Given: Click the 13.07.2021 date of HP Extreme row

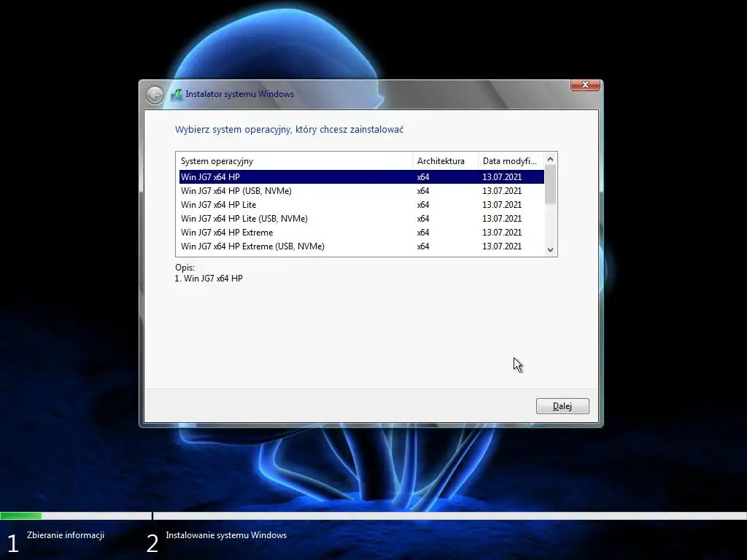Looking at the screenshot, I should 502,232.
